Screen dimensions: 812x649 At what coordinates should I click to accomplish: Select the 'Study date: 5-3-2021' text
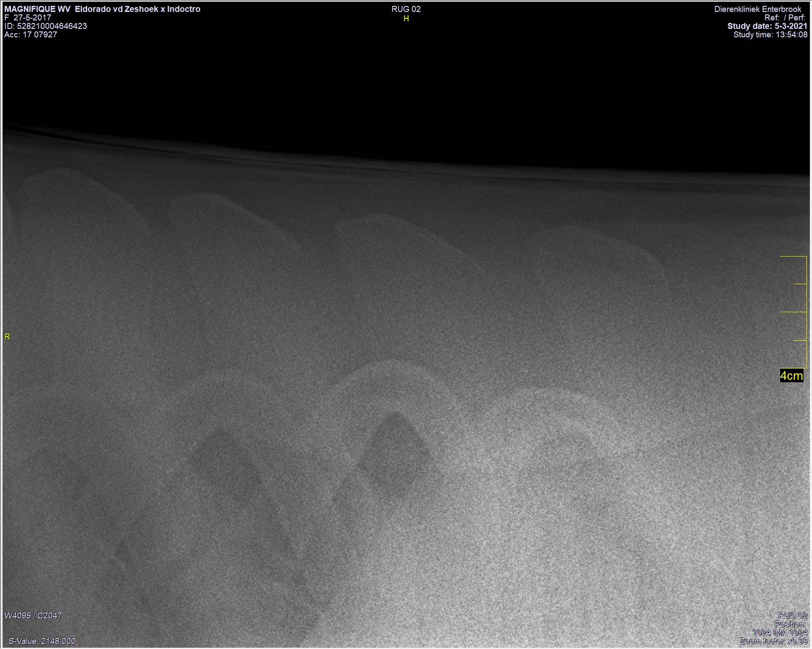pos(767,26)
